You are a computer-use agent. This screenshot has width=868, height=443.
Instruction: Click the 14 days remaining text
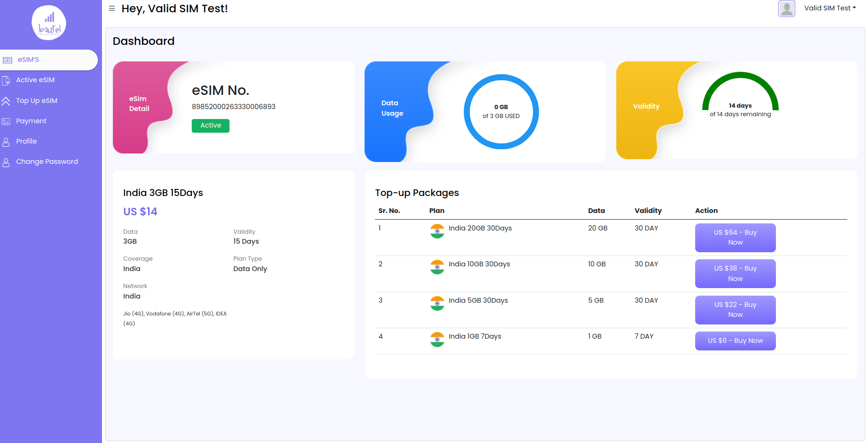click(x=740, y=110)
